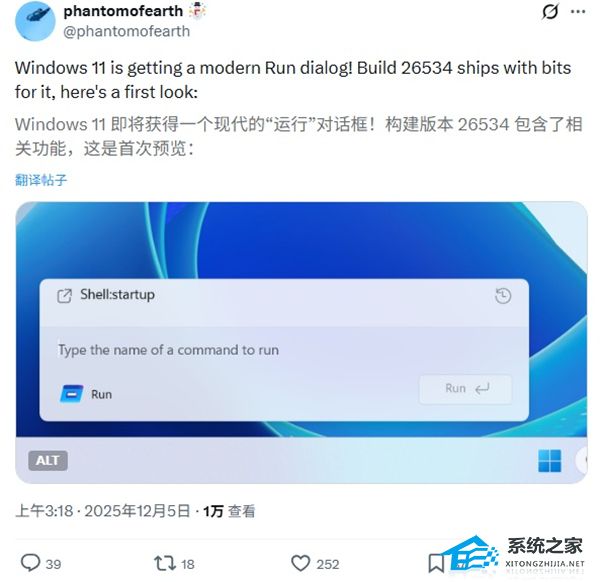600x582 pixels.
Task: Click the Run button with enter arrow
Action: coord(465,389)
